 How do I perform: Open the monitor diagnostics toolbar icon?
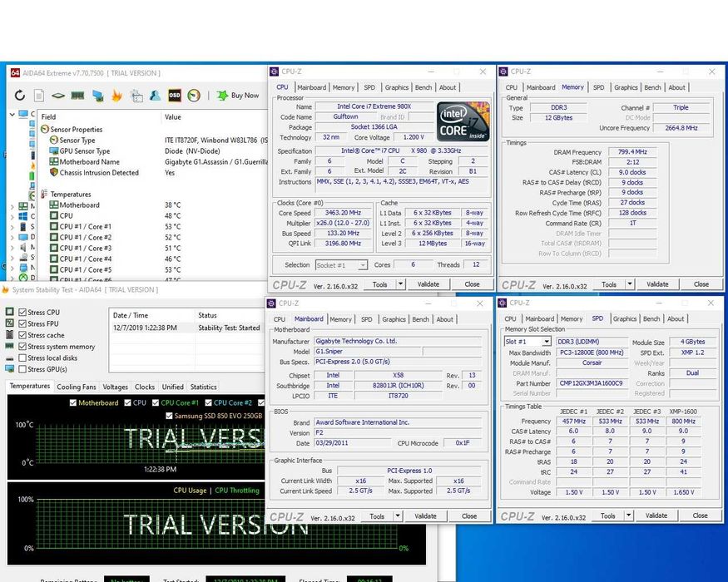click(x=136, y=96)
